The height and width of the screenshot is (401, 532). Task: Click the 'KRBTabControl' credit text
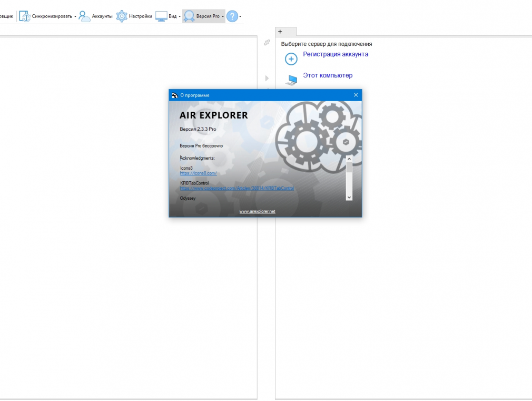click(x=194, y=183)
